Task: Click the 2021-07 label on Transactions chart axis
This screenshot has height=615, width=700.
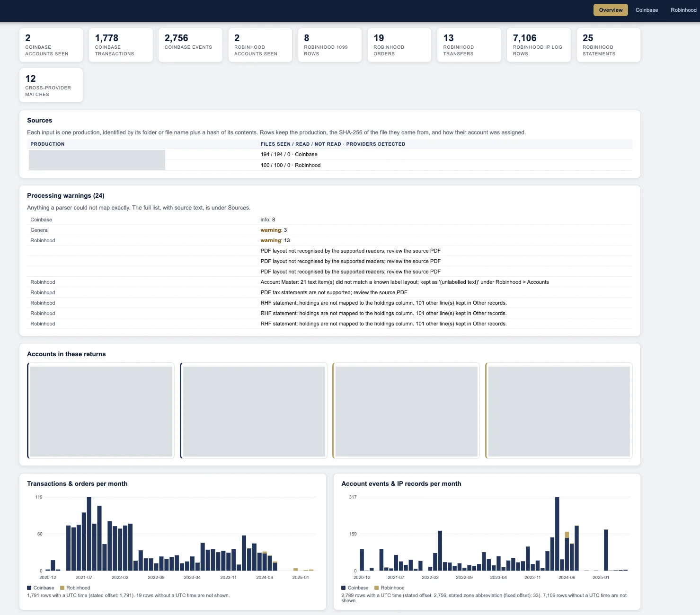Action: [x=84, y=578]
